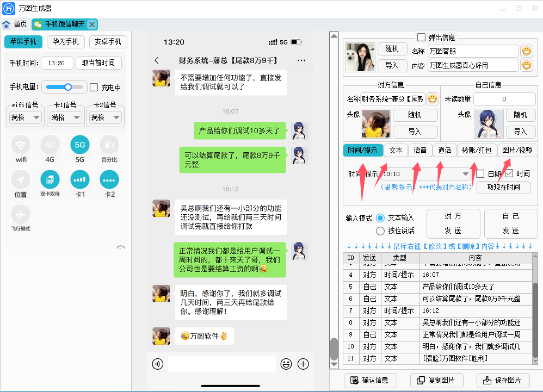543x392 pixels.
Task: Toggle the 位置 location icon
Action: 21,179
